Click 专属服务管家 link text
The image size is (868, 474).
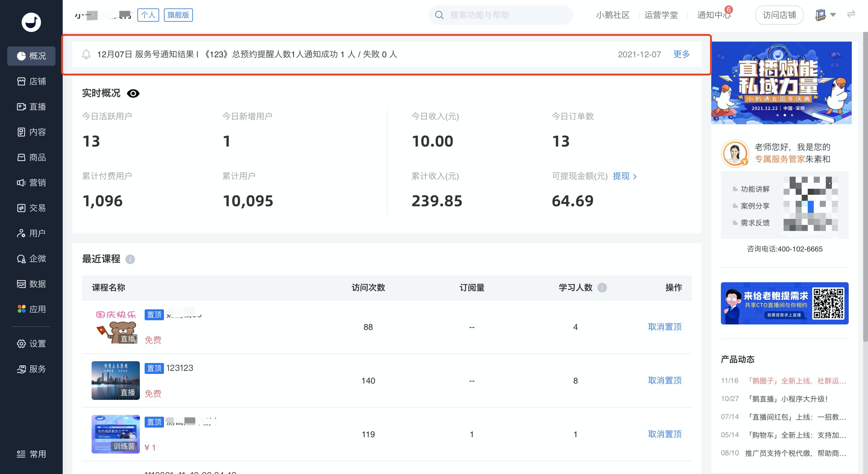click(780, 159)
